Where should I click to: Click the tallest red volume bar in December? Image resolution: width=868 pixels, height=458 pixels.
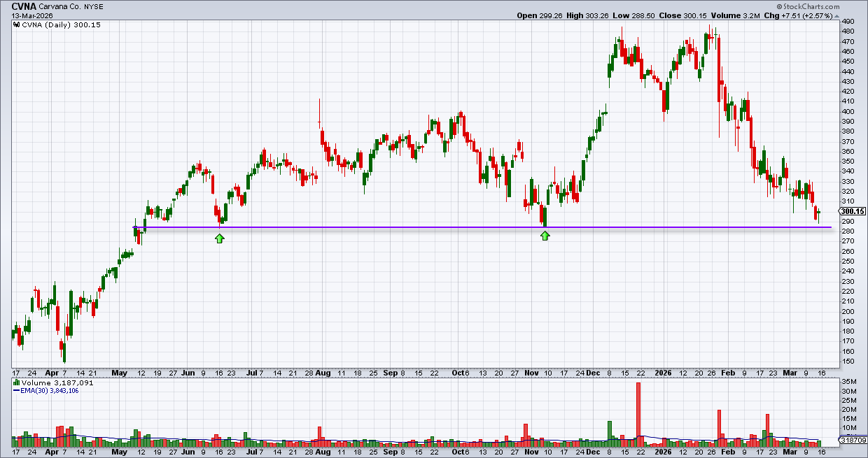(638, 414)
